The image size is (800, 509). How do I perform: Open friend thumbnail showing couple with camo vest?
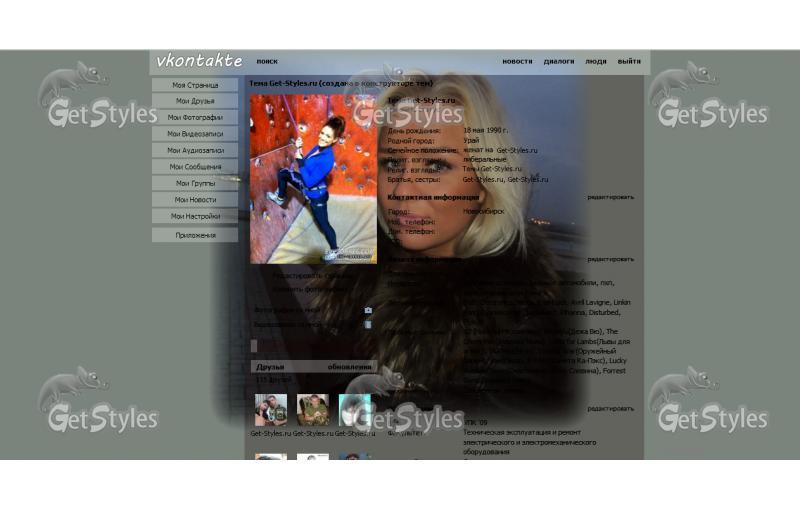point(271,410)
